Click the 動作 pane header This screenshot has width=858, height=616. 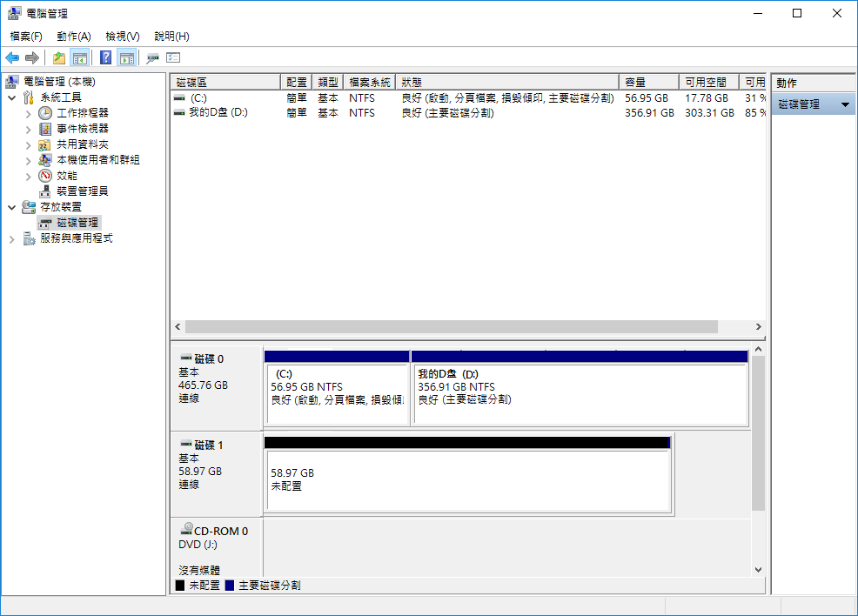813,84
